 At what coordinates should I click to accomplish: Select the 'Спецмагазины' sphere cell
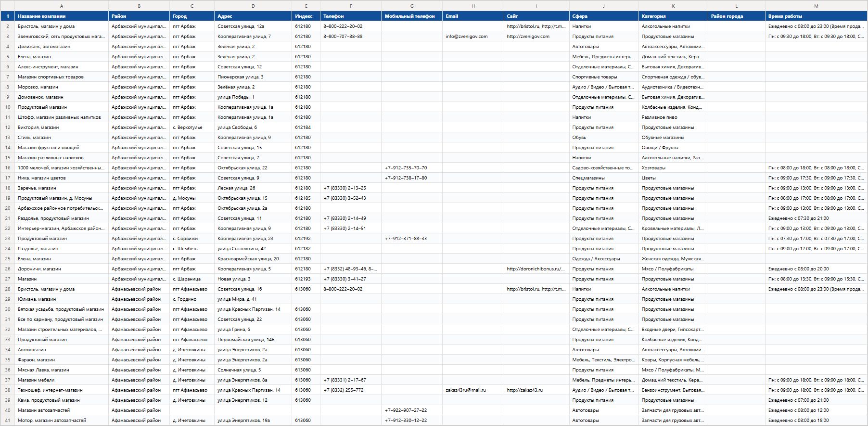pos(604,178)
